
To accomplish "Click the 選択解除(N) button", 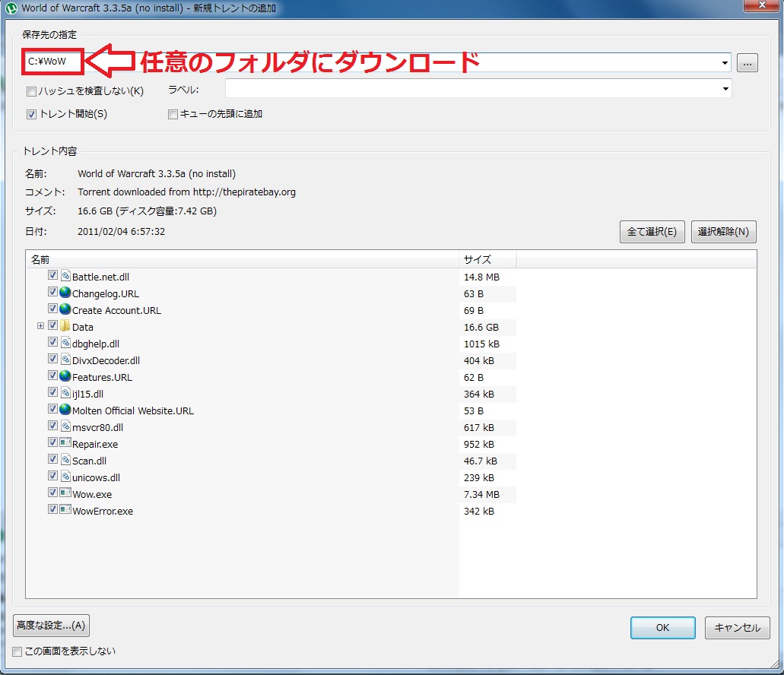I will click(x=723, y=232).
